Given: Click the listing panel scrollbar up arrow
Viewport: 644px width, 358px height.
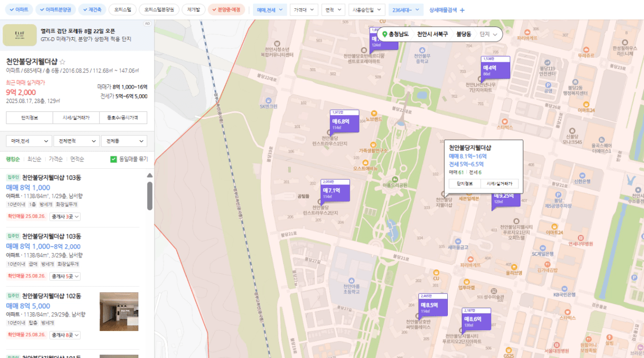Looking at the screenshot, I should pos(150,176).
